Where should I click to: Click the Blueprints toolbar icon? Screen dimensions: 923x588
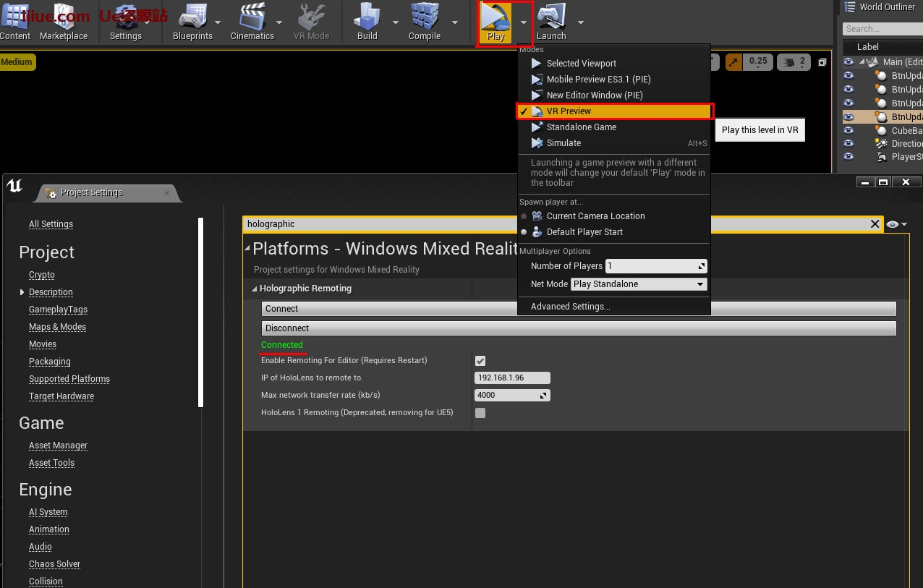point(192,21)
